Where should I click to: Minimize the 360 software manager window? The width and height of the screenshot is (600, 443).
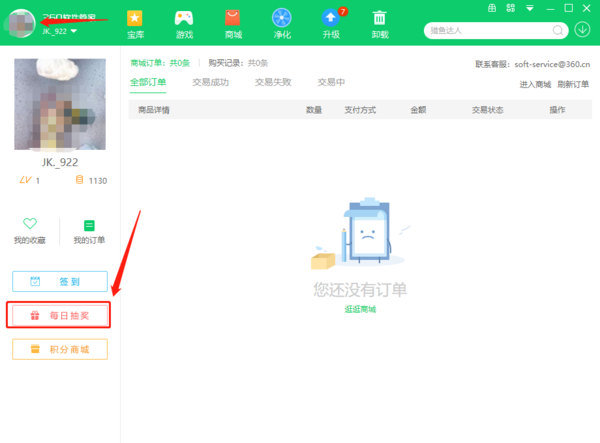tap(550, 8)
